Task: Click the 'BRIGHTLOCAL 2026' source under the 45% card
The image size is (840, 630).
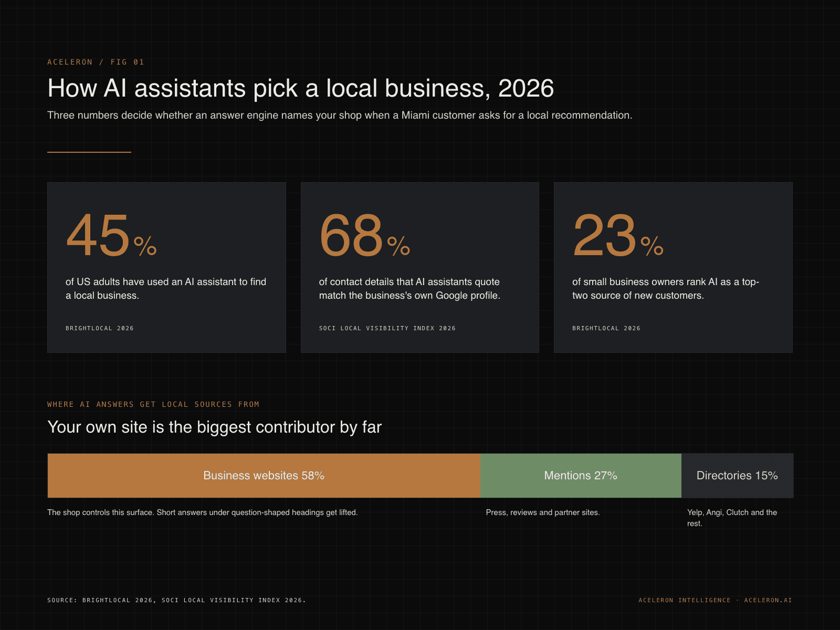Action: [100, 328]
